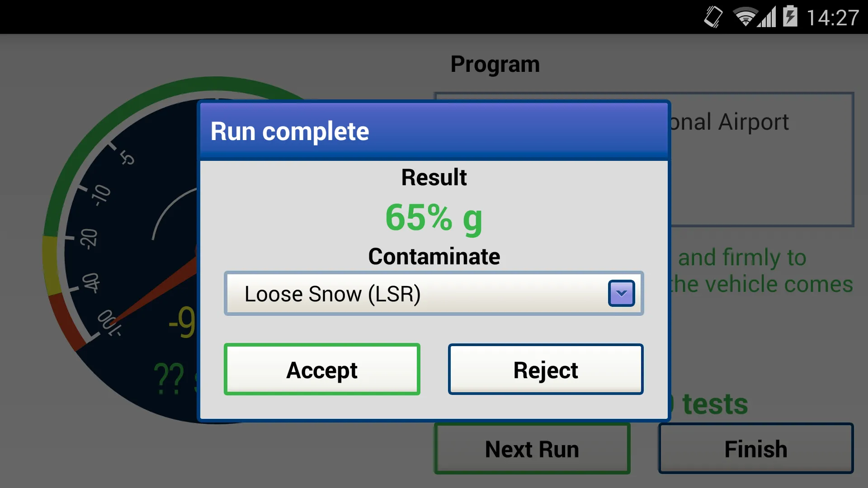Screen dimensions: 868x488
Task: Click the 65% g result value display
Action: click(434, 216)
